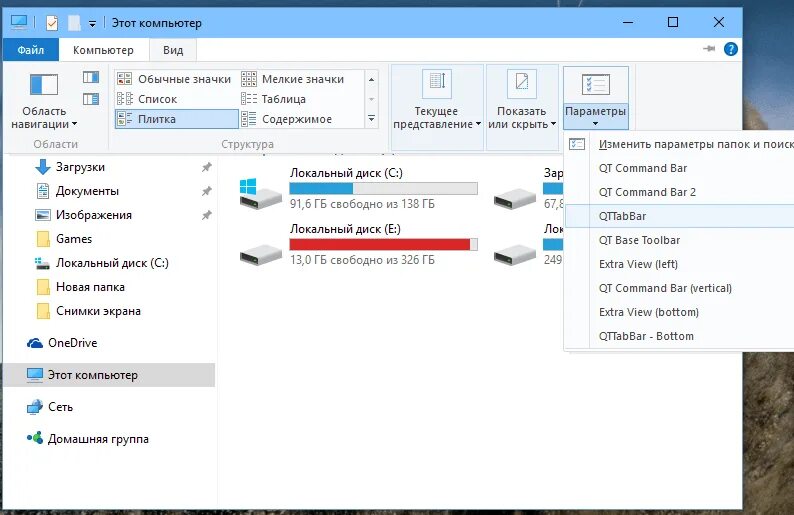794x515 pixels.
Task: Open Изображения in the navigation pane
Action: point(94,215)
